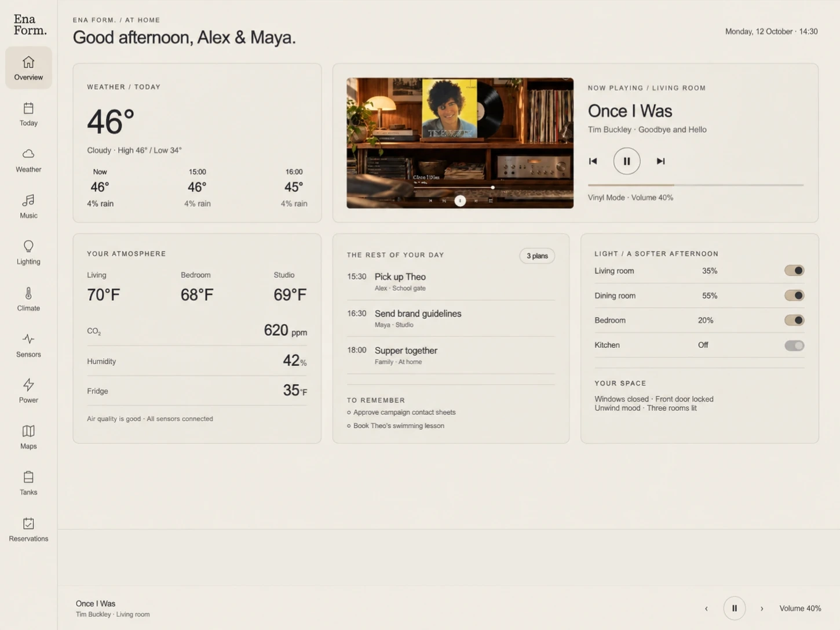
Task: Go to next track in bottom bar
Action: pyautogui.click(x=762, y=609)
